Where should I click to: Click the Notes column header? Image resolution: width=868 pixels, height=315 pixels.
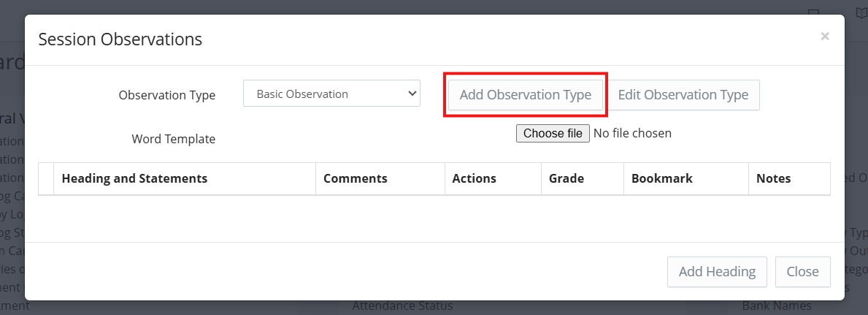pos(773,178)
